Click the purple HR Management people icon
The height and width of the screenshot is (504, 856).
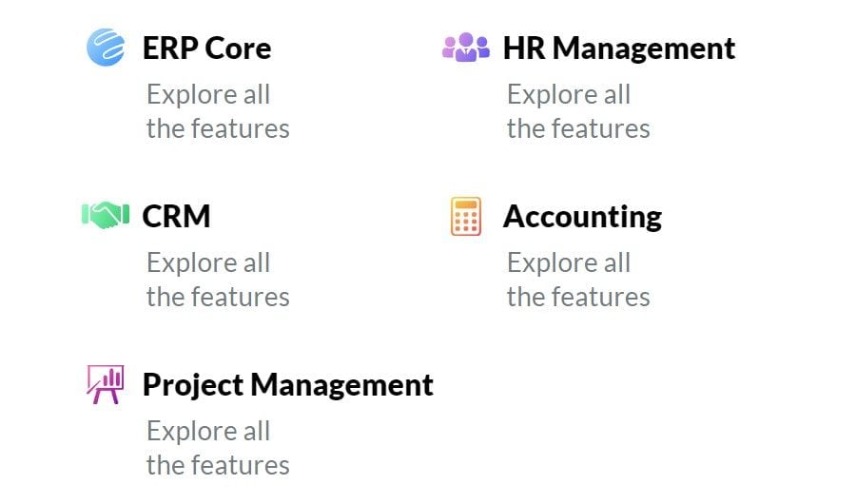[466, 48]
